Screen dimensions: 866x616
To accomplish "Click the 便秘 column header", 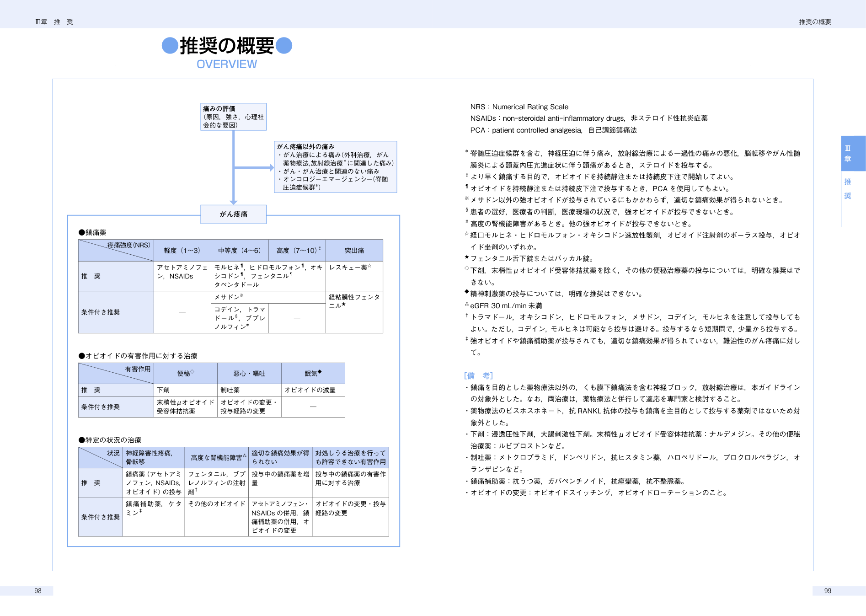I will point(186,374).
